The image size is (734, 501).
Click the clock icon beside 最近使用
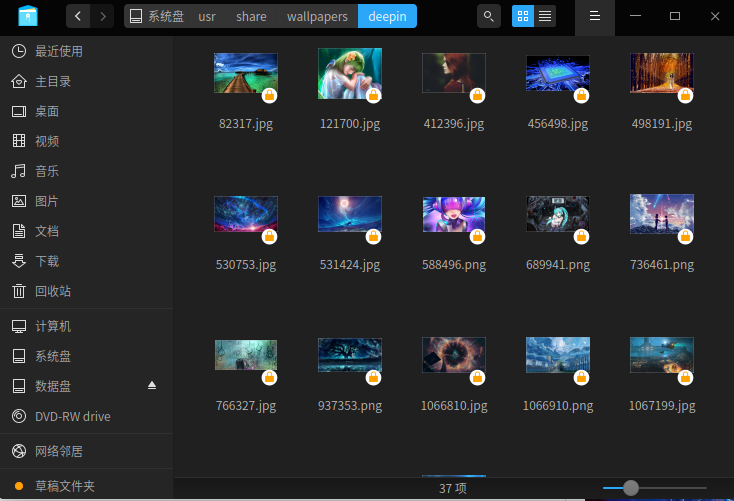[19, 51]
